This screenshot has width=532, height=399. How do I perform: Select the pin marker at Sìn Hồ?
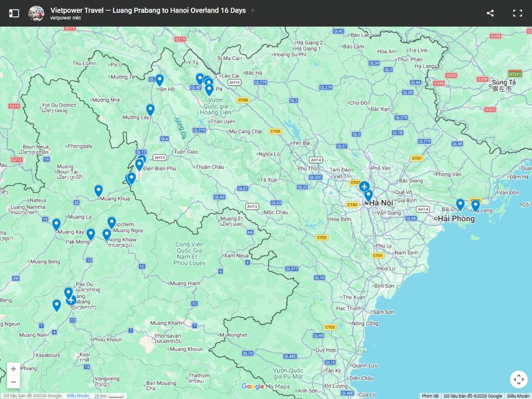tap(160, 80)
